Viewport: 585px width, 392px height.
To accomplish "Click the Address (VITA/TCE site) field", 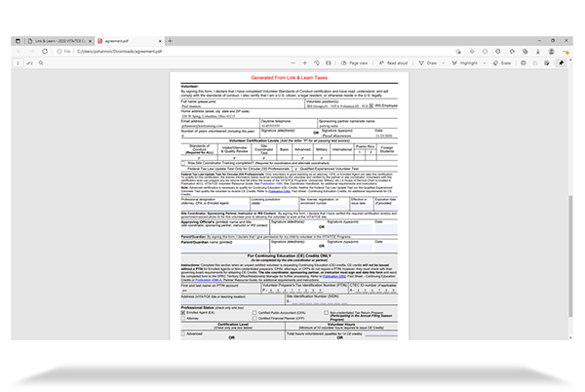I will [x=233, y=301].
